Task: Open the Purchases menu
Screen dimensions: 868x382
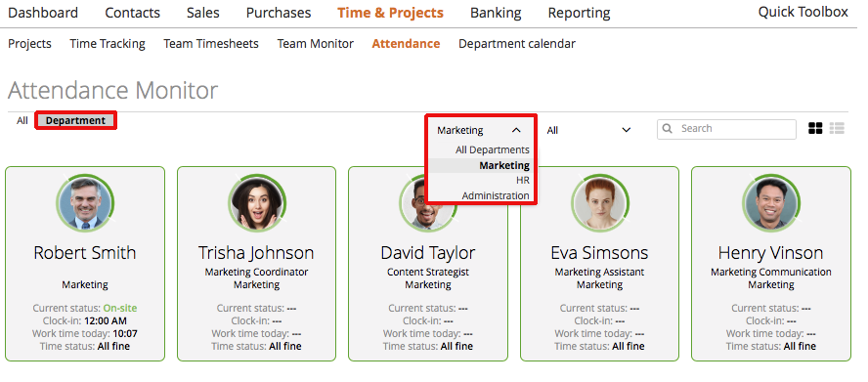Action: click(279, 12)
